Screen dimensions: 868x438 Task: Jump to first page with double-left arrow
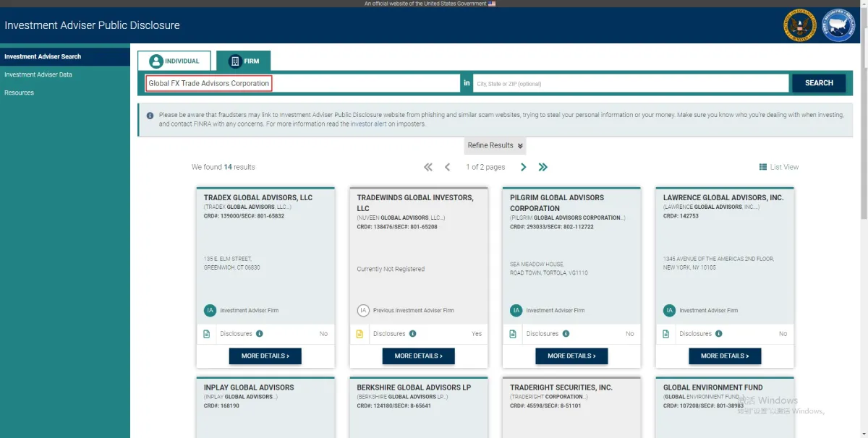point(428,167)
